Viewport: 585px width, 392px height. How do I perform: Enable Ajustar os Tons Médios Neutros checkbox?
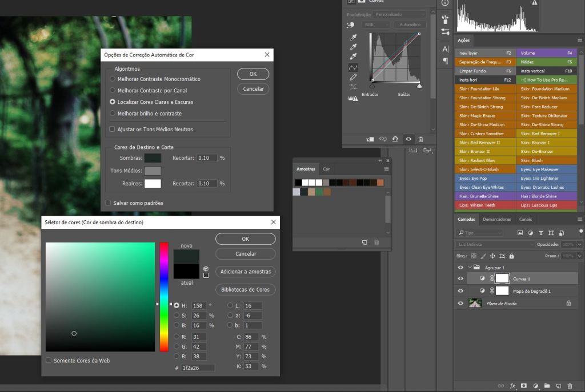pyautogui.click(x=113, y=130)
